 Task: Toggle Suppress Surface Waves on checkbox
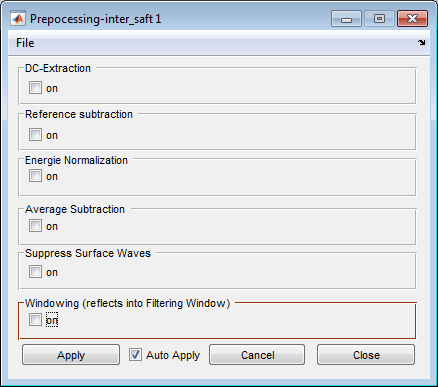coord(35,272)
